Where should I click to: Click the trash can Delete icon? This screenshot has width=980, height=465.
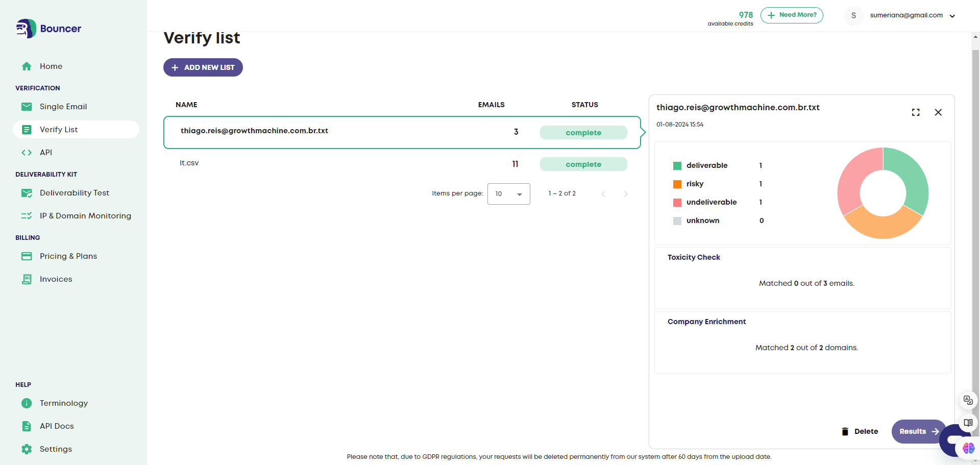(x=845, y=431)
